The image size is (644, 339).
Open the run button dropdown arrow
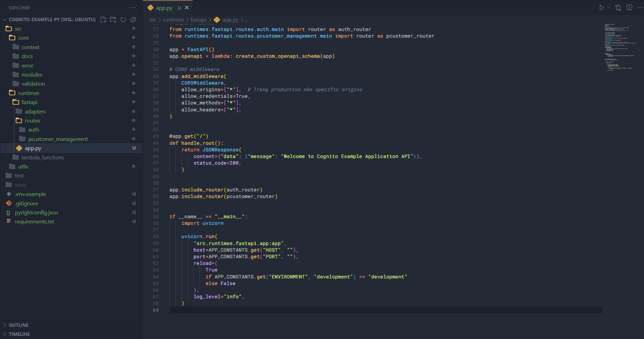[609, 8]
